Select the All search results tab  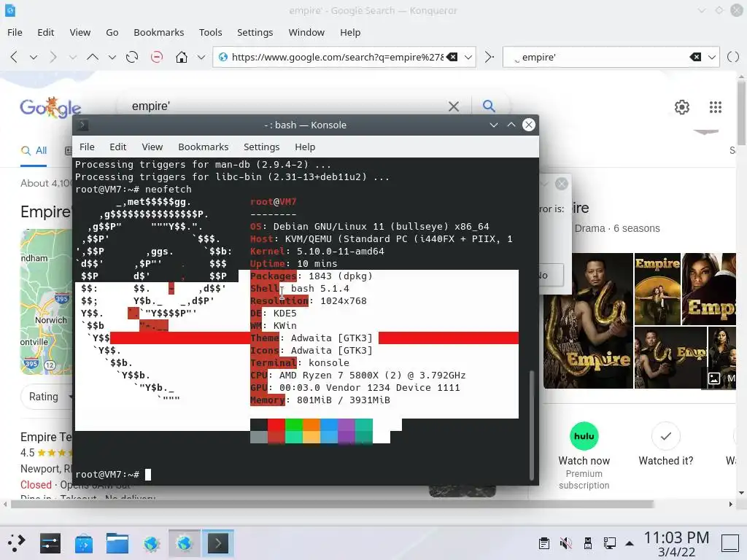click(34, 151)
